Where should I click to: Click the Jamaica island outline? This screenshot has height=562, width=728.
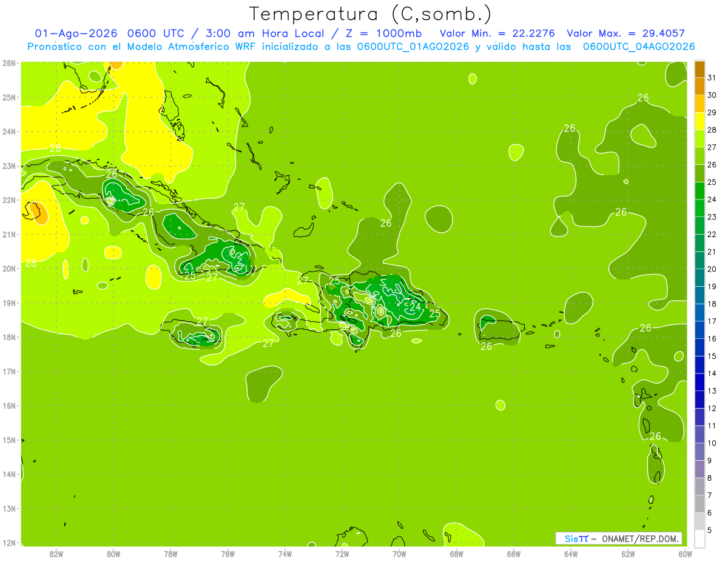click(192, 332)
